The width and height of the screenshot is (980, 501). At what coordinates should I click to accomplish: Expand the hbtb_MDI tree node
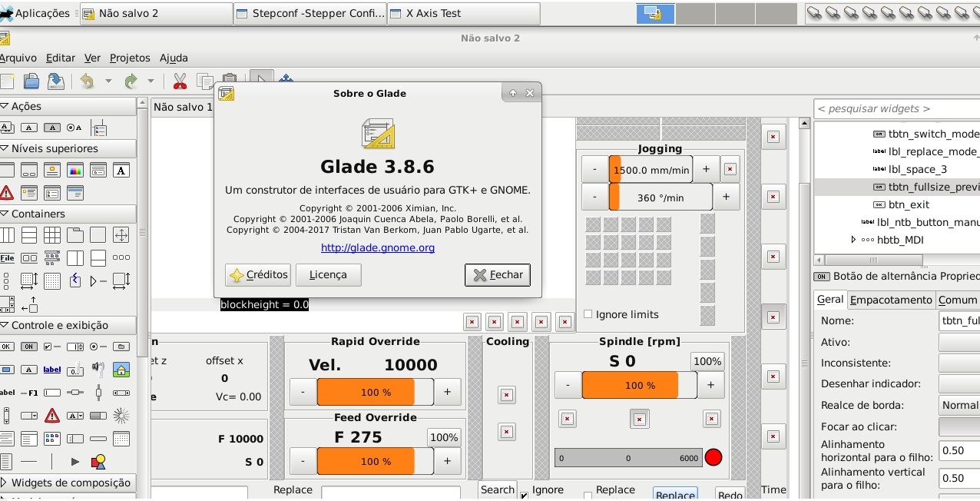point(853,240)
